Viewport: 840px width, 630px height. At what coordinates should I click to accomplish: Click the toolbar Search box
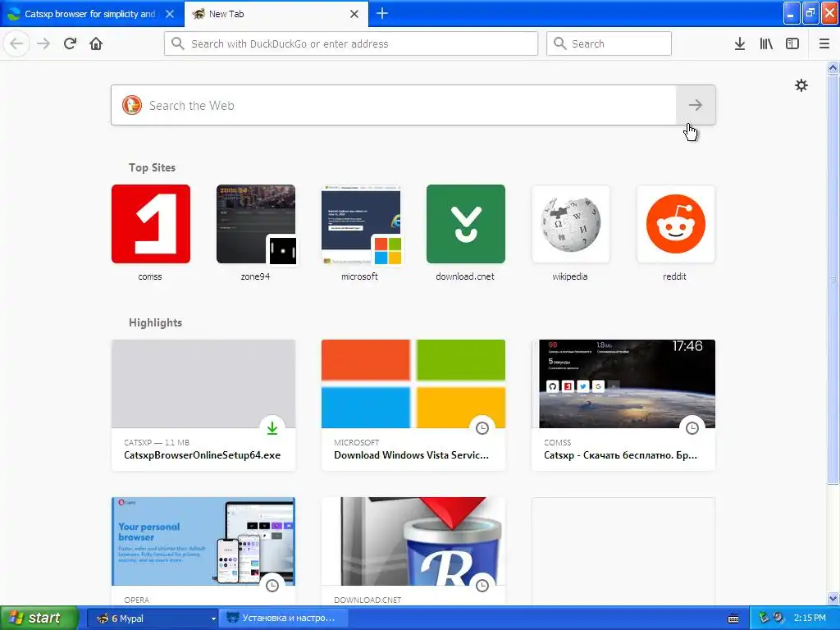pyautogui.click(x=609, y=43)
